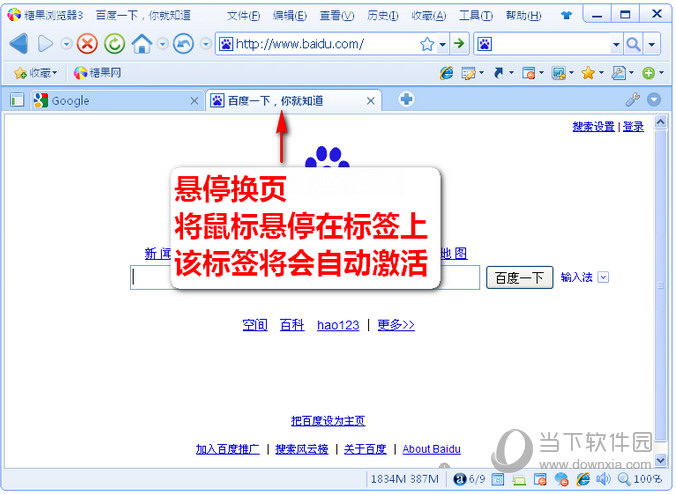676x494 pixels.
Task: Open the 100% zoom control
Action: [x=640, y=478]
